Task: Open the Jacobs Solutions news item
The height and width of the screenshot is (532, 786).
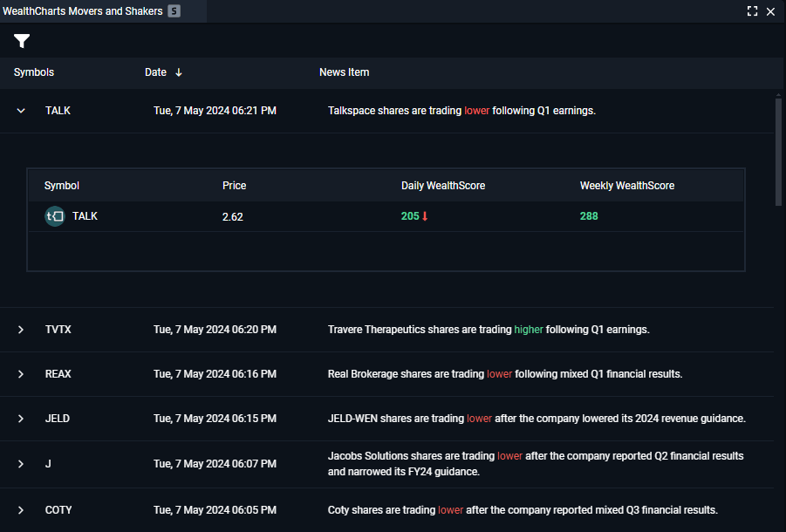Action: point(536,464)
